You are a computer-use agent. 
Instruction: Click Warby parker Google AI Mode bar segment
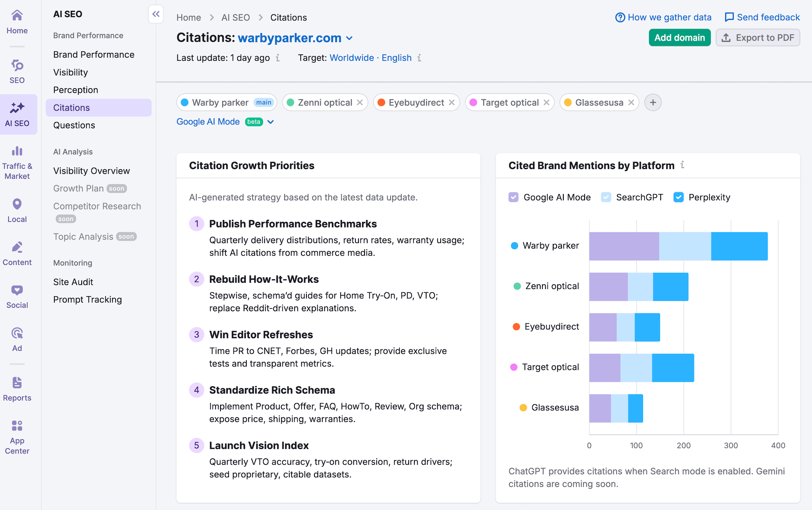tap(624, 246)
